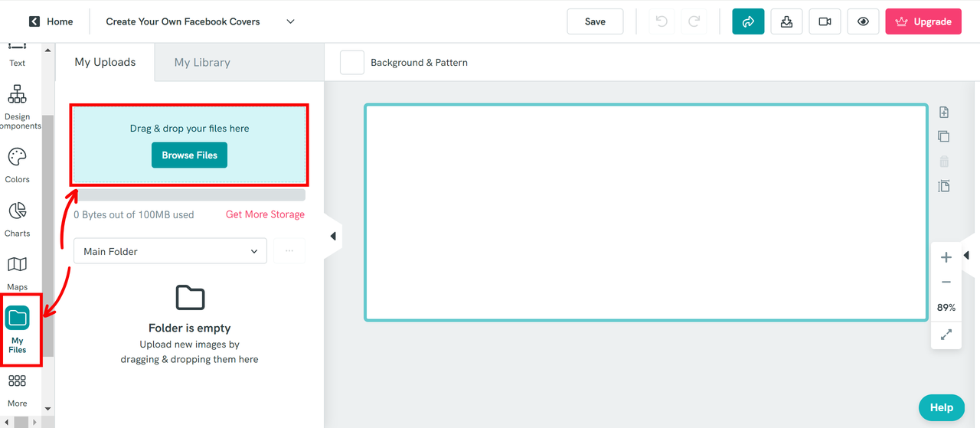
Task: Open the Colors panel
Action: [x=17, y=166]
